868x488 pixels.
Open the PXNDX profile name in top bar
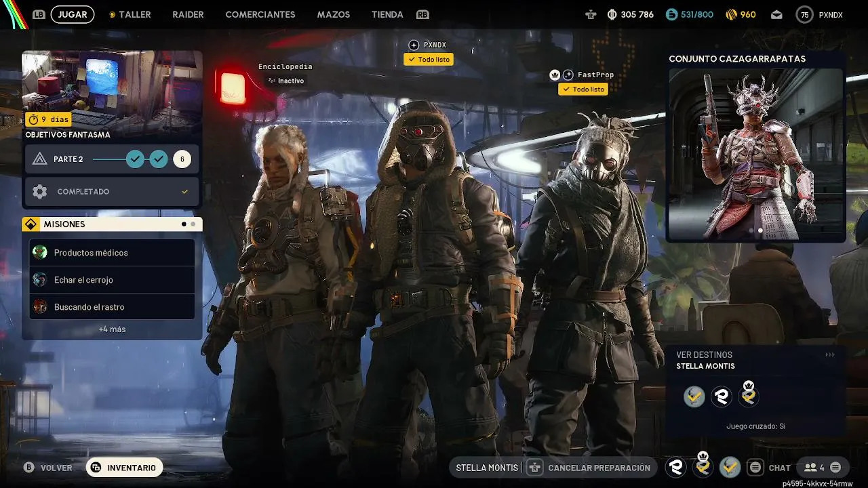(831, 14)
